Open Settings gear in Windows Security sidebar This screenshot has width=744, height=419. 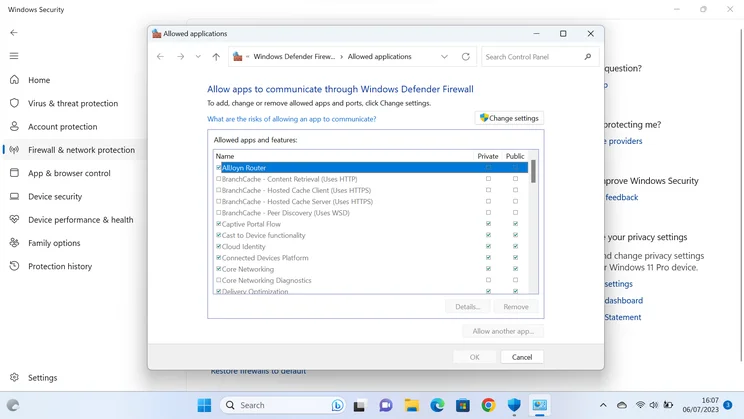click(14, 378)
